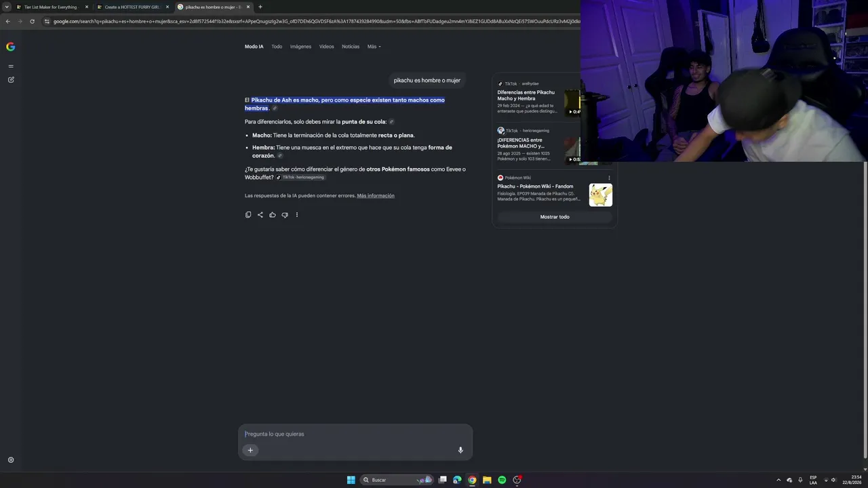Click the 'pikachu es hombre o mujer' query bubble
Image resolution: width=868 pixels, height=488 pixels.
pyautogui.click(x=427, y=81)
